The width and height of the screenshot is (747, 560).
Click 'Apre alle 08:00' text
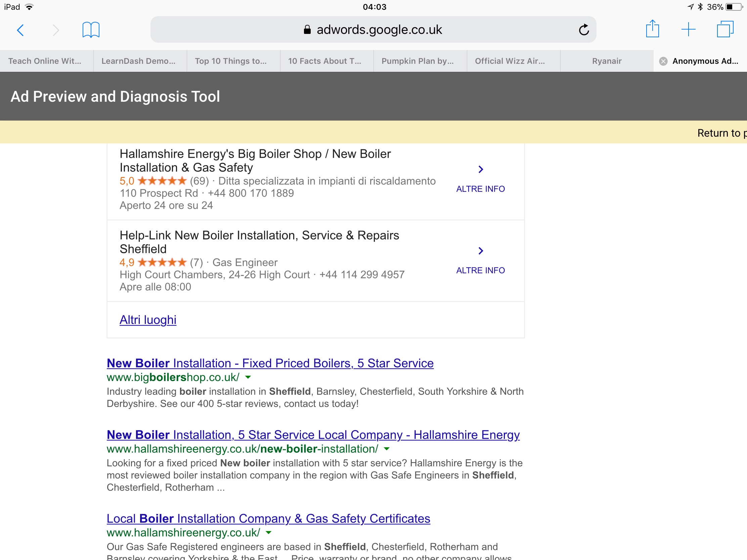point(155,287)
